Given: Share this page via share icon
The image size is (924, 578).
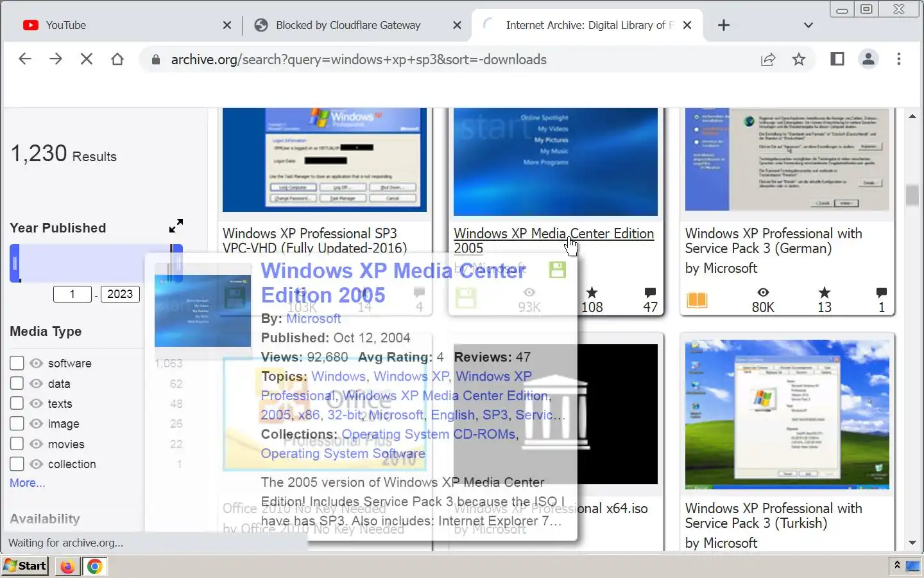Looking at the screenshot, I should [x=768, y=60].
